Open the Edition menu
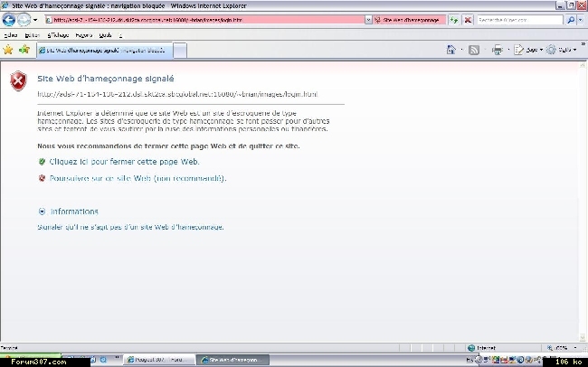 [33, 35]
